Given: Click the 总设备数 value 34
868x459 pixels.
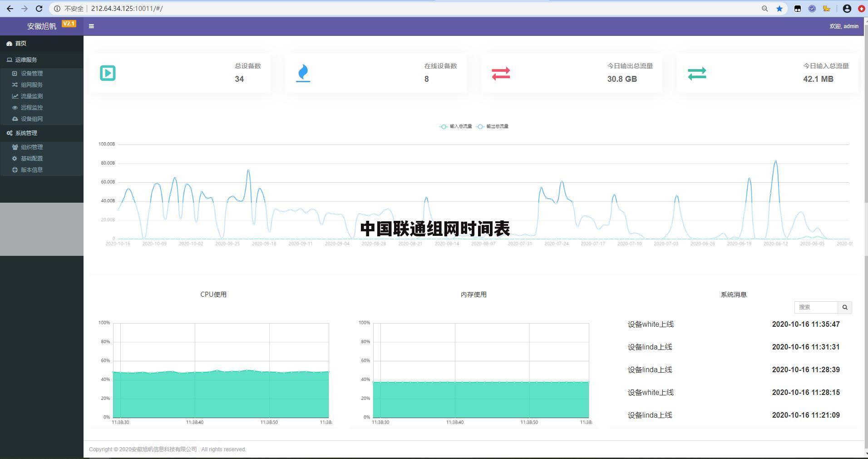Looking at the screenshot, I should click(239, 79).
